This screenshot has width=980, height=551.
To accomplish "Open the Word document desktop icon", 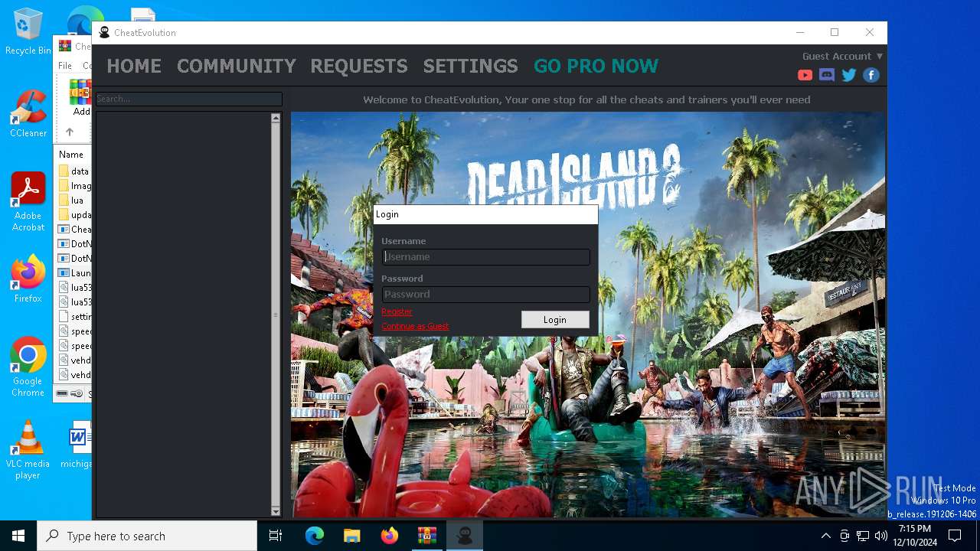I will pyautogui.click(x=79, y=444).
